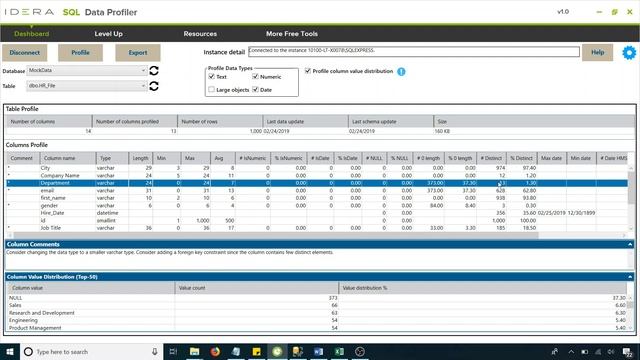
Task: Click the Research and Development value row
Action: tap(317, 313)
